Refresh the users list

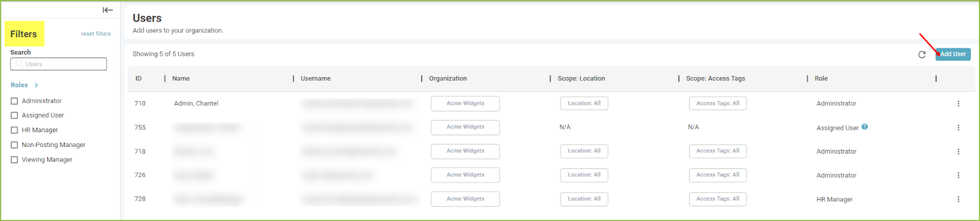tap(922, 54)
